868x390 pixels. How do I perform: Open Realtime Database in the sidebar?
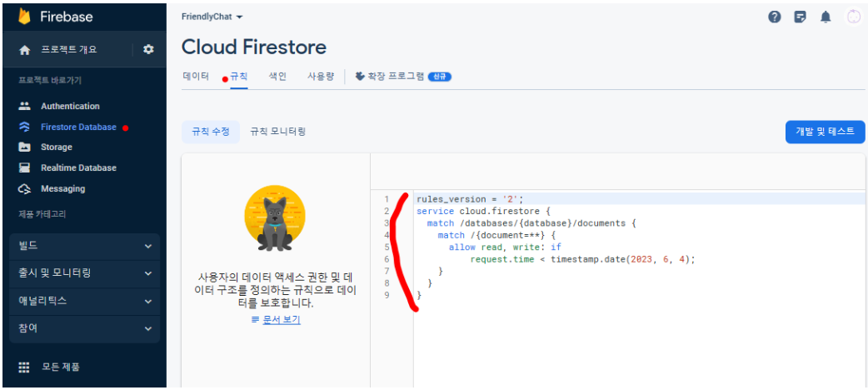[78, 167]
